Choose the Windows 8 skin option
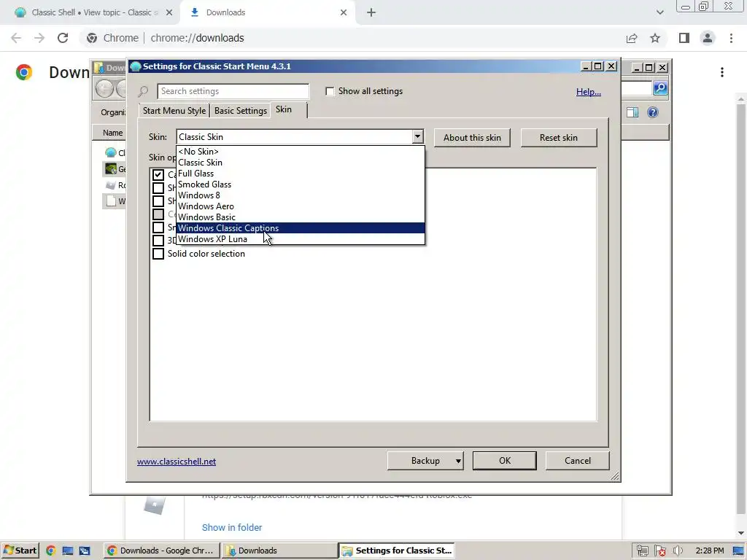 coord(300,195)
